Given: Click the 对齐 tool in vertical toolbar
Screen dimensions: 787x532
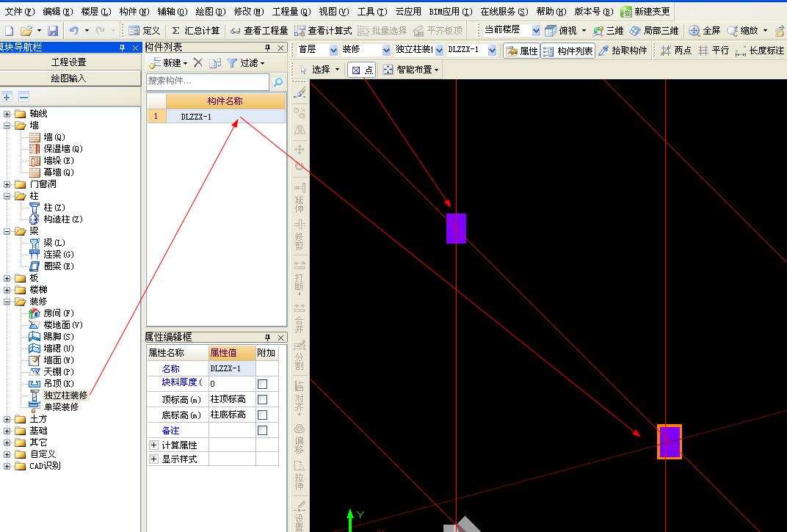Looking at the screenshot, I should click(300, 398).
